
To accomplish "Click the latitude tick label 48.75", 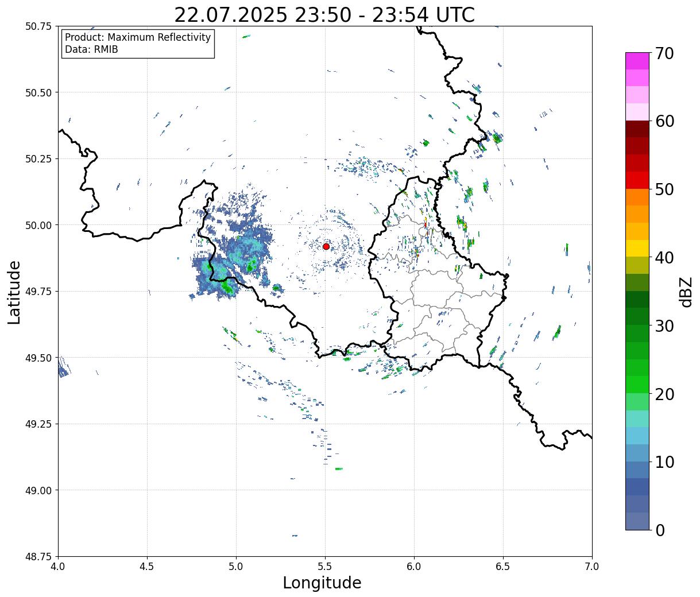I will click(x=39, y=557).
